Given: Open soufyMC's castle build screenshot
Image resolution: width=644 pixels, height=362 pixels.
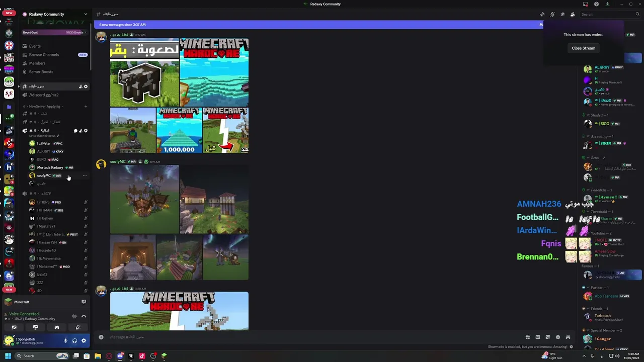Looking at the screenshot, I should 144,199.
